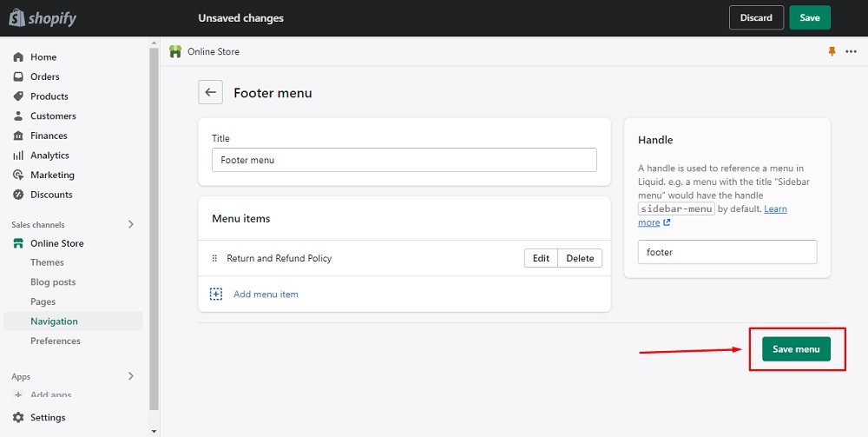The image size is (868, 437).
Task: Click the Online Store header label
Action: (214, 51)
